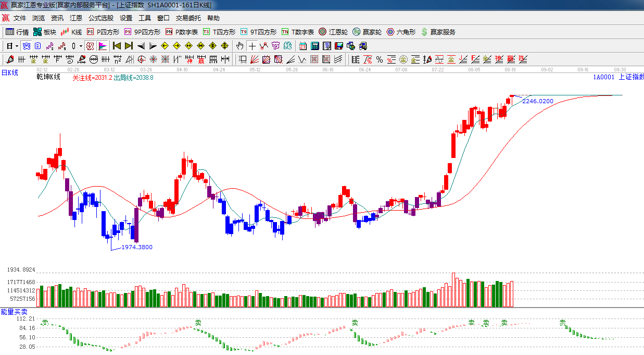The height and width of the screenshot is (355, 644).
Task: Select the hand pan tool
Action: [239, 46]
